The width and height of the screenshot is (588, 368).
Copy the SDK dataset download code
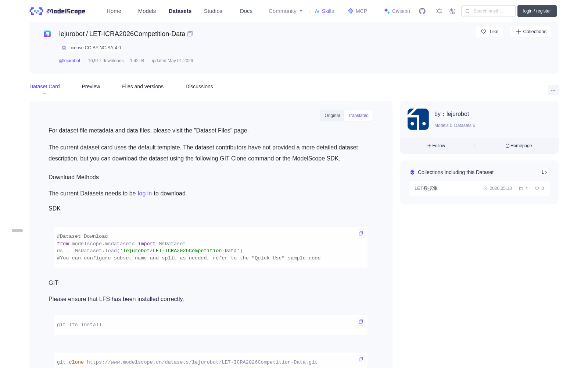point(361,233)
